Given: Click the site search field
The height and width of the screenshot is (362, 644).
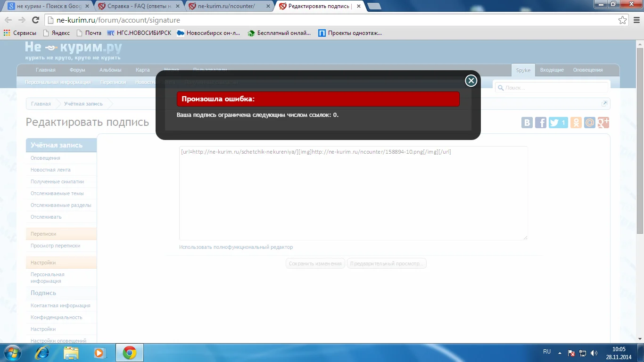Looking at the screenshot, I should tap(552, 88).
